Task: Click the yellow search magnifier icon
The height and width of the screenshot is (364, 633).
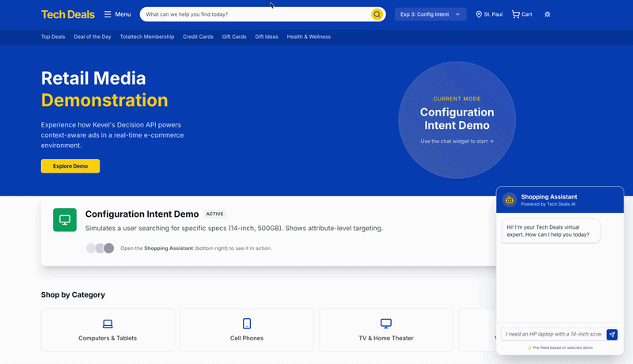Action: point(377,14)
